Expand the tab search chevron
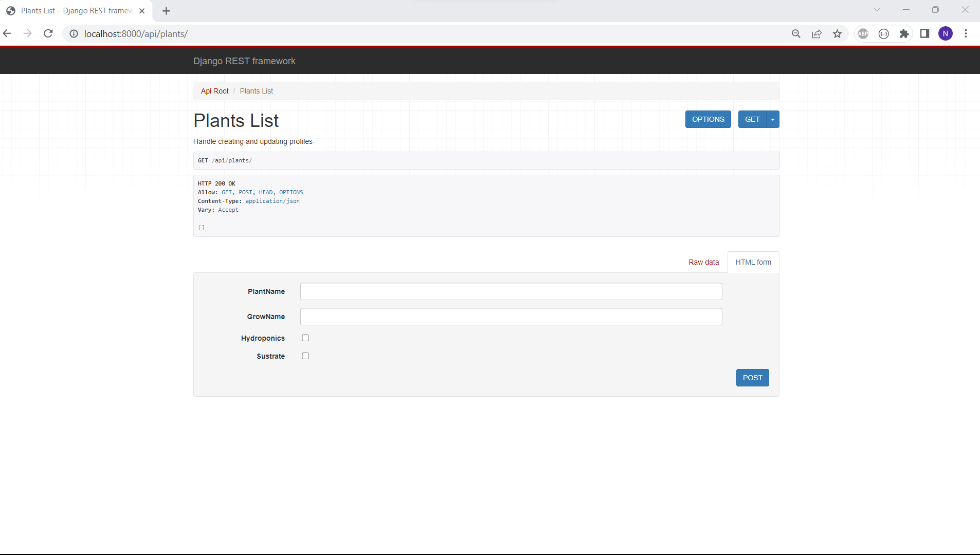 tap(877, 10)
